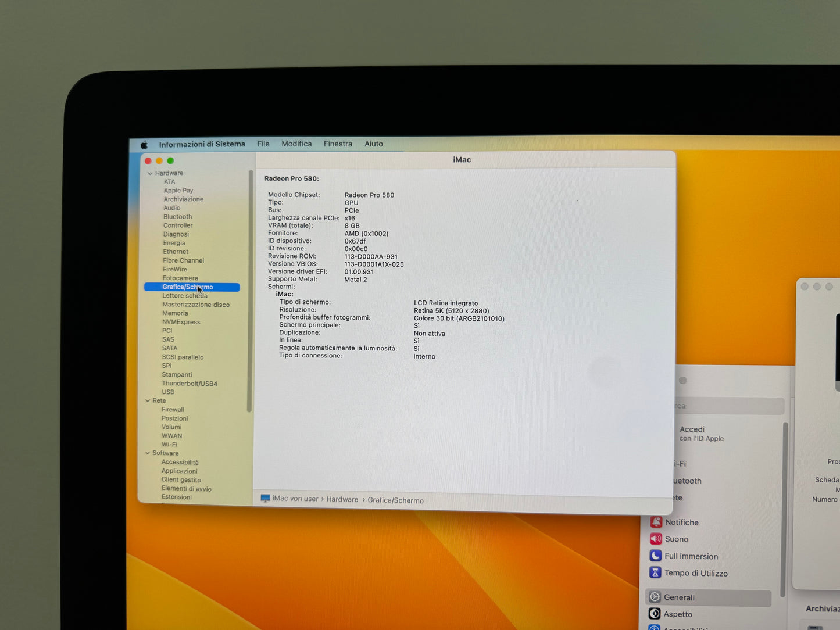Viewport: 840px width, 630px height.
Task: Click the Tempo di Utilizzo hourglass icon
Action: pos(655,572)
